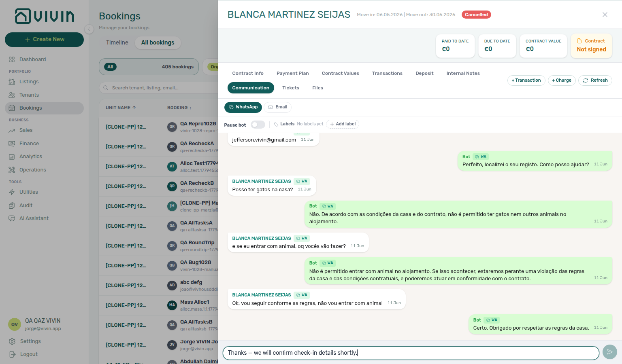Screen dimensions: 622x364
Task: Click the CONTRACT VALUE card
Action: (543, 46)
